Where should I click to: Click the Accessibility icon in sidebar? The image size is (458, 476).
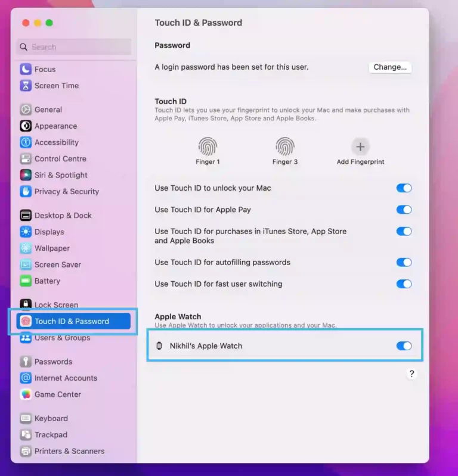[x=26, y=142]
